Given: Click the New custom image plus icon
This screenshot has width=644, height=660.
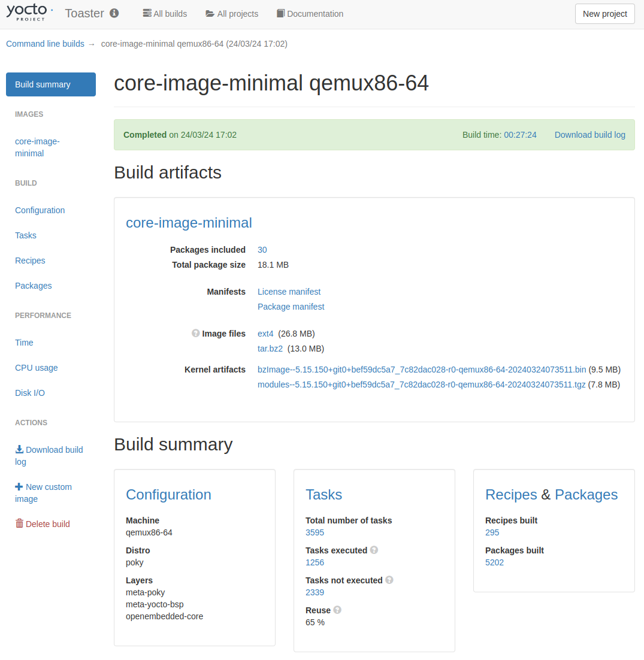Looking at the screenshot, I should click(19, 487).
